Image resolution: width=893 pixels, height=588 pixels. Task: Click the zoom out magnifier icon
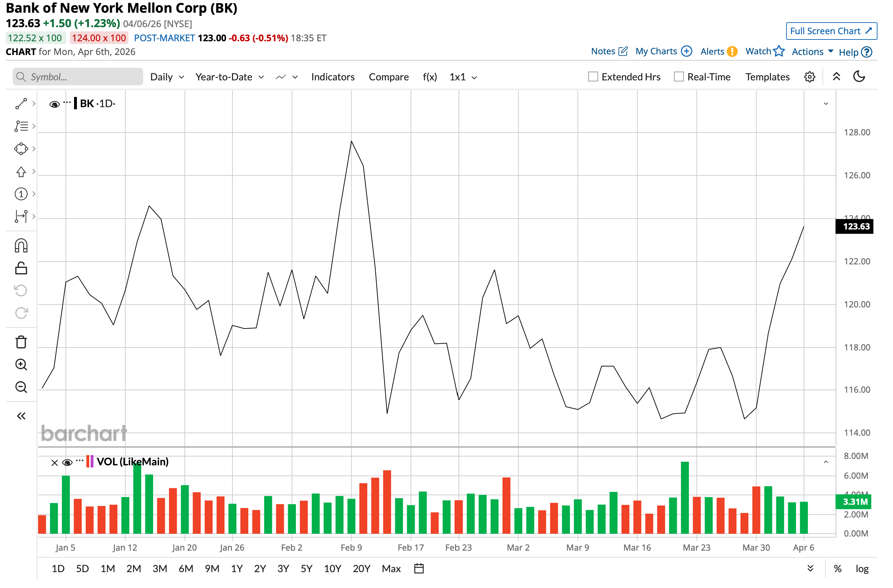tap(21, 387)
